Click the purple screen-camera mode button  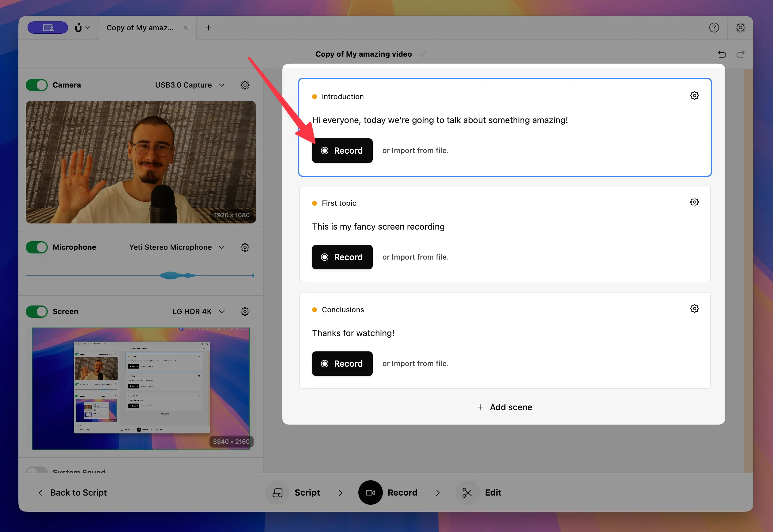coord(48,28)
